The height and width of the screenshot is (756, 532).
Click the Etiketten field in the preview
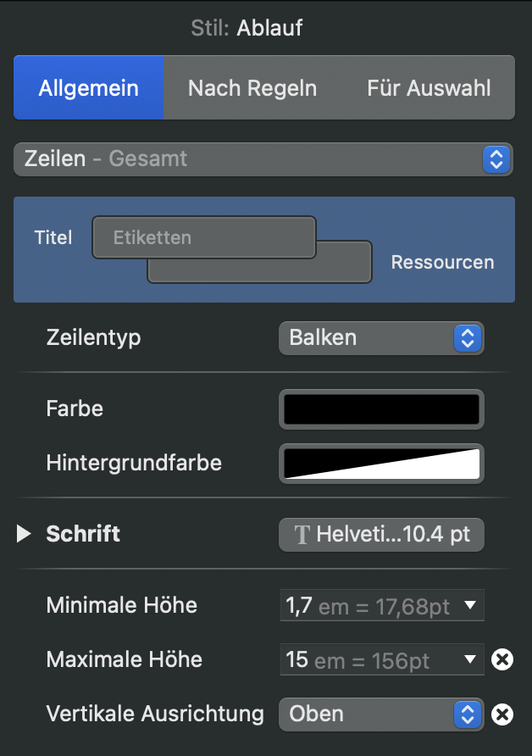coord(203,237)
